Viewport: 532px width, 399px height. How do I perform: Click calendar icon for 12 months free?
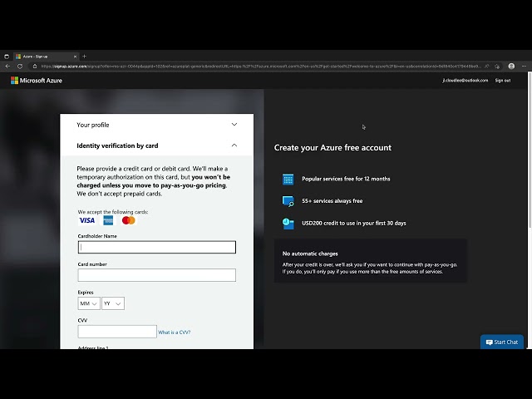pos(288,179)
